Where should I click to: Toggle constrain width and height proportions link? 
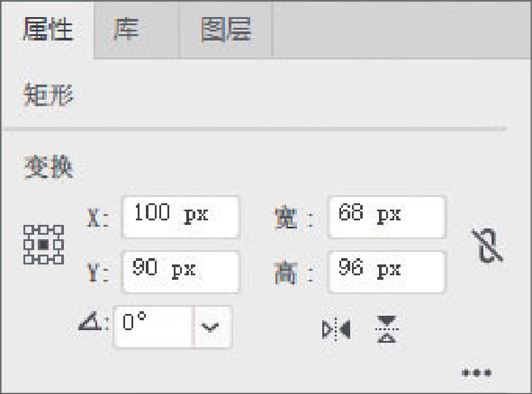click(x=487, y=245)
